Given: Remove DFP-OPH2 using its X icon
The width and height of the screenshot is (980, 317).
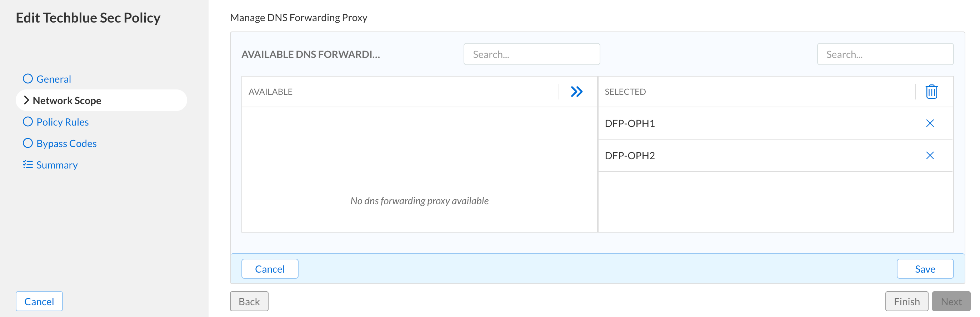Looking at the screenshot, I should [929, 155].
